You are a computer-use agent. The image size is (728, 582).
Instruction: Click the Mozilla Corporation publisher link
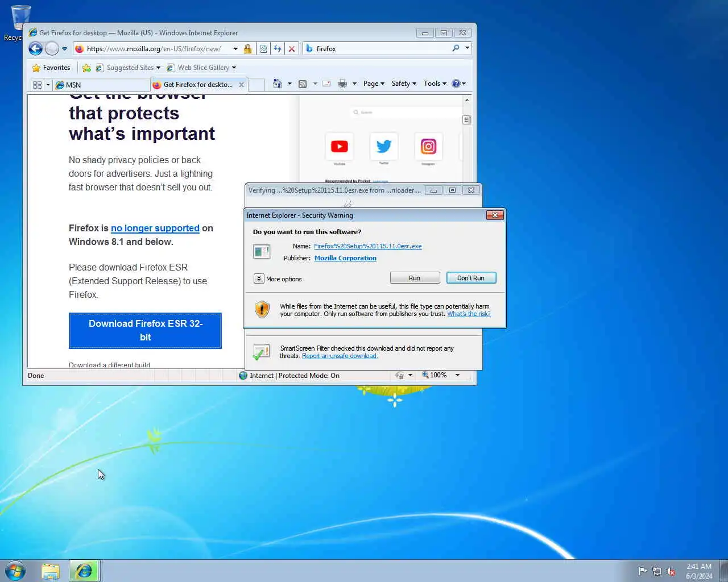[345, 258]
